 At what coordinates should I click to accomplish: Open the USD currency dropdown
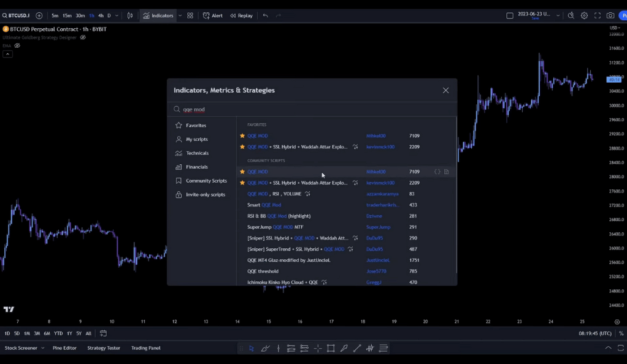pyautogui.click(x=615, y=28)
